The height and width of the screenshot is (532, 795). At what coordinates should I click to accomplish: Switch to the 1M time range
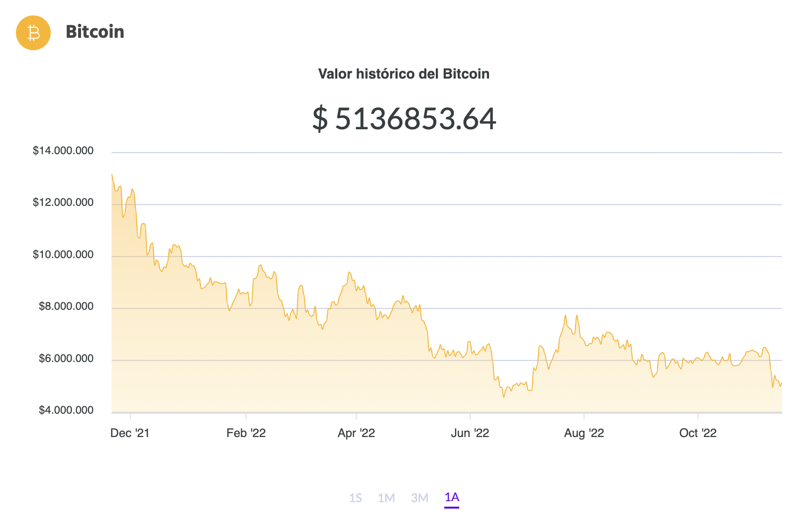[x=386, y=498]
